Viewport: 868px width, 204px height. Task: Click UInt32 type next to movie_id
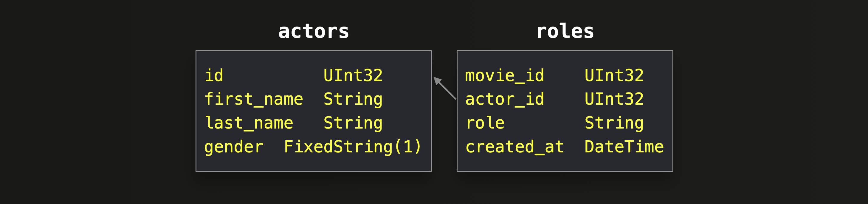pos(614,75)
